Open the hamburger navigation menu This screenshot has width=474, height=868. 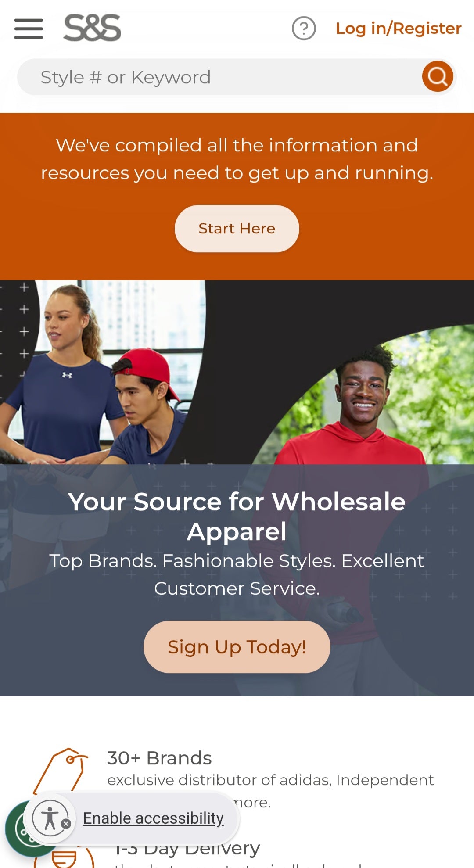(29, 29)
